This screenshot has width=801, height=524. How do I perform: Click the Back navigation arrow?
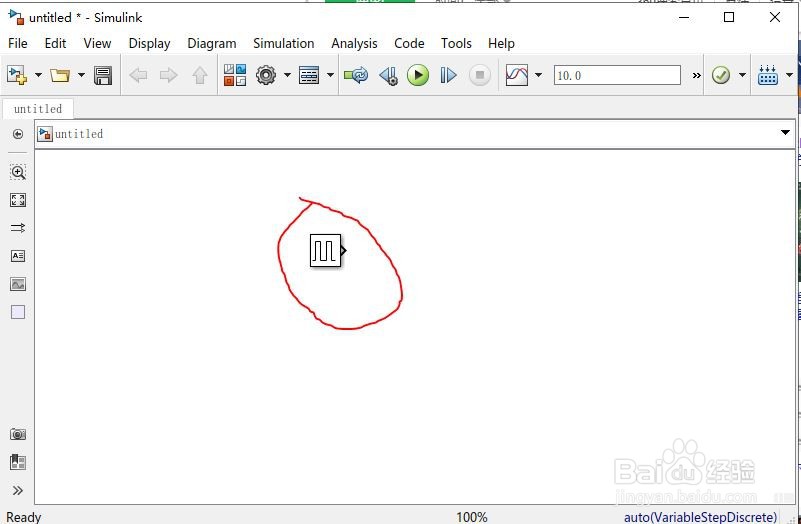coord(138,76)
